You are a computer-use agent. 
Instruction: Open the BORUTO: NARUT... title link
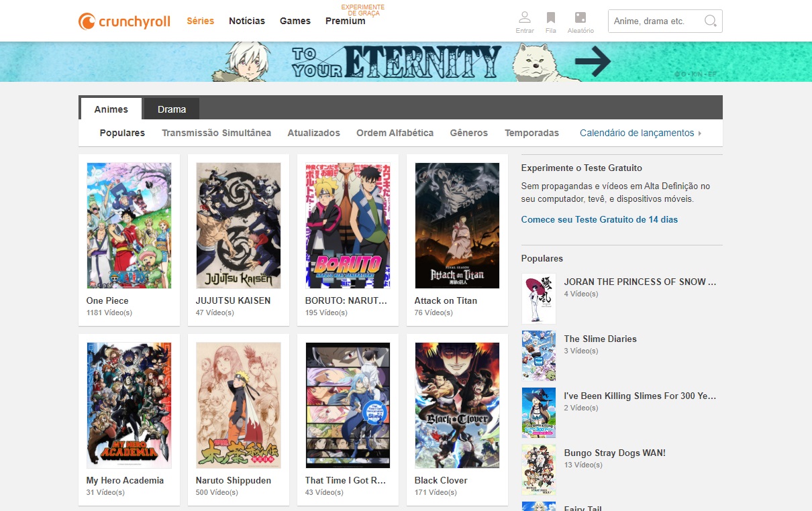click(x=346, y=300)
